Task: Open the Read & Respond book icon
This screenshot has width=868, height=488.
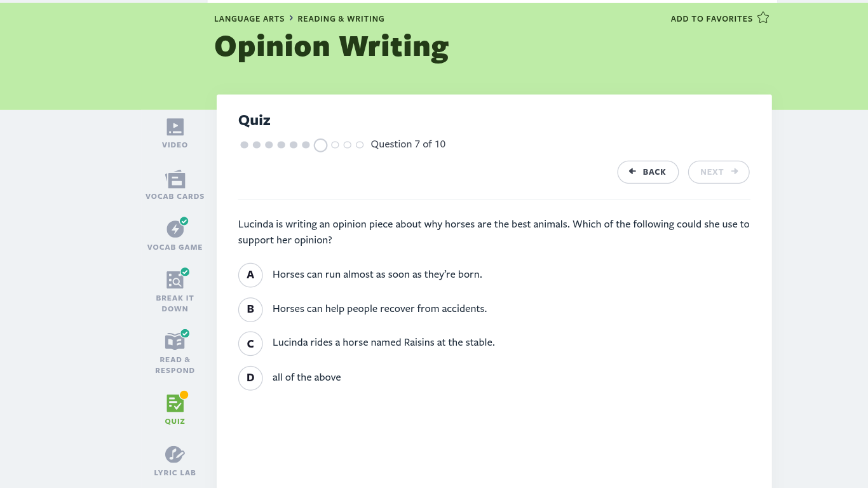Action: click(175, 341)
